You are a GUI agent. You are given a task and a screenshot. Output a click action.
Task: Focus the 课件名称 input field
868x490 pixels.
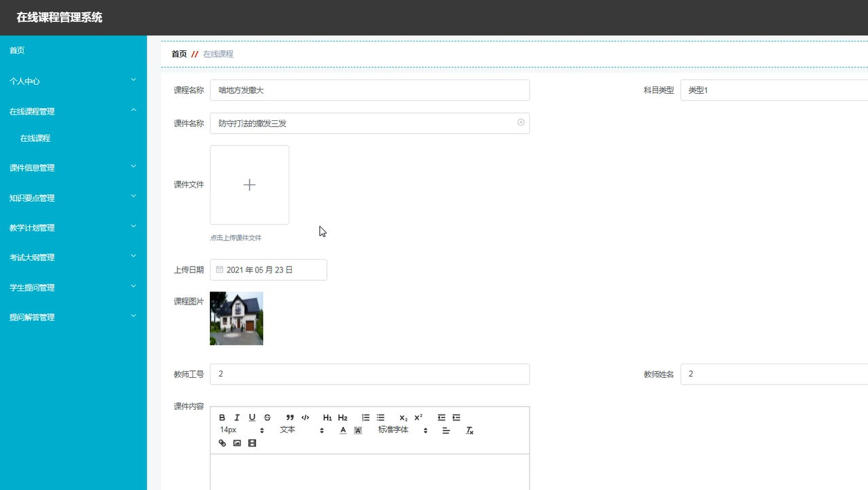[x=369, y=123]
